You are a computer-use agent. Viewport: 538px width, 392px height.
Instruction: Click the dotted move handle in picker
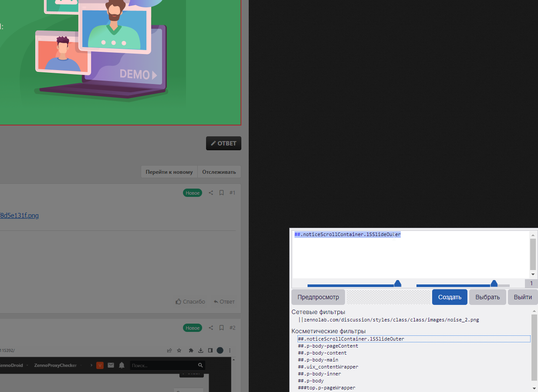click(389, 297)
